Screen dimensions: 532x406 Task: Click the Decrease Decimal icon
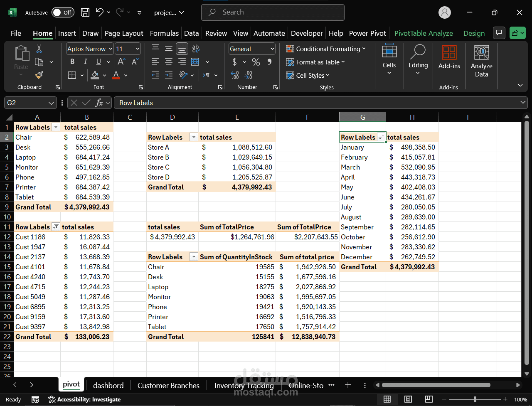248,75
